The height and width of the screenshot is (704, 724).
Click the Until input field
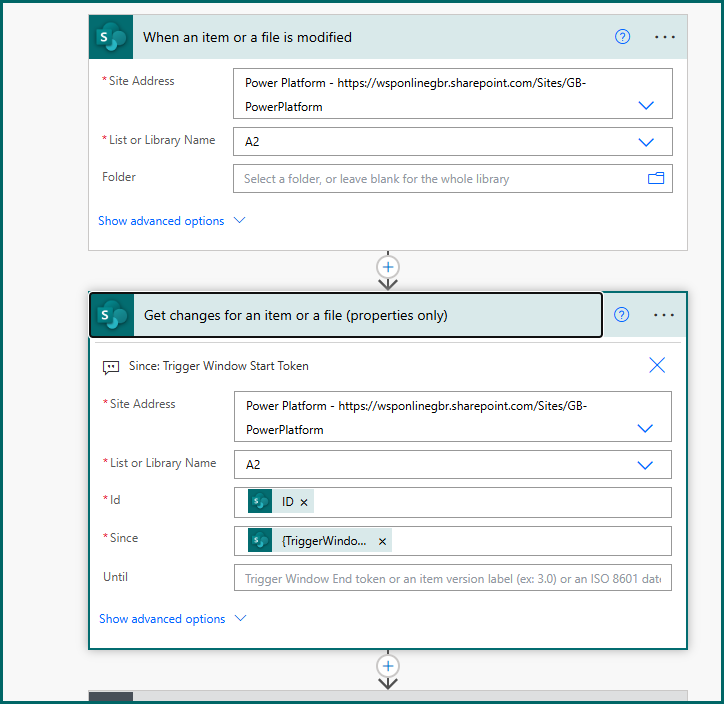click(452, 578)
